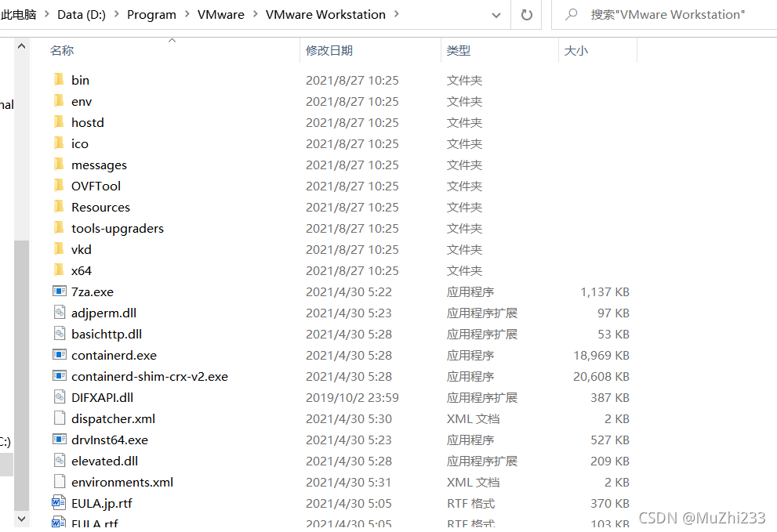Select the 7za.exe application icon
The width and height of the screenshot is (777, 532).
60,291
